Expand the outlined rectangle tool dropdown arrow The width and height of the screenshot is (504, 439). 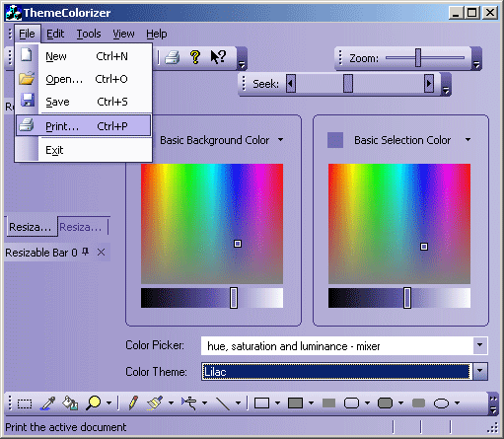click(x=277, y=403)
